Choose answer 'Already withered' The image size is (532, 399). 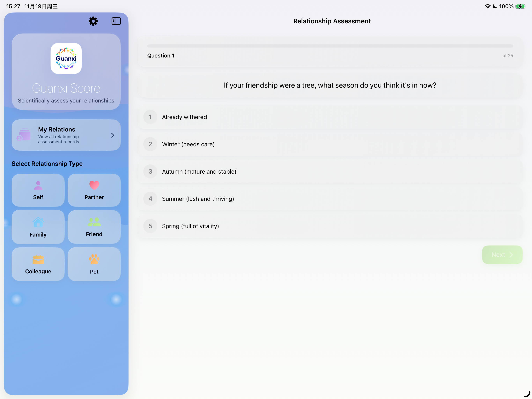tap(330, 117)
